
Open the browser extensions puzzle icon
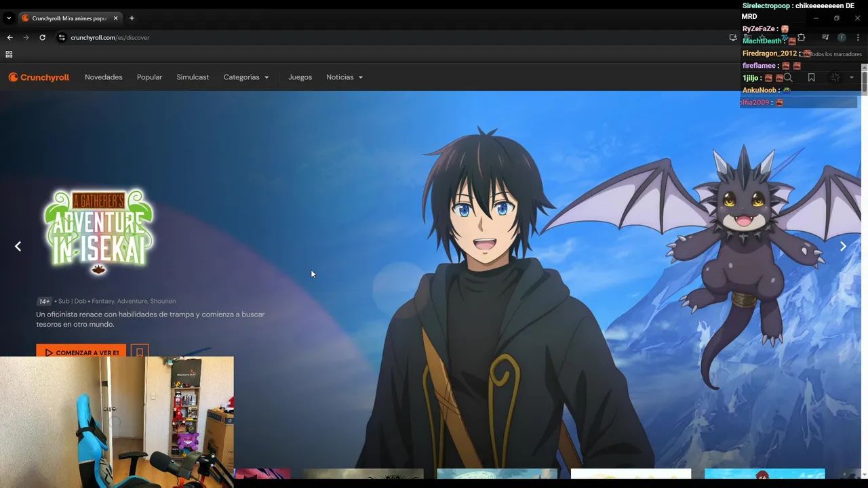tap(801, 37)
